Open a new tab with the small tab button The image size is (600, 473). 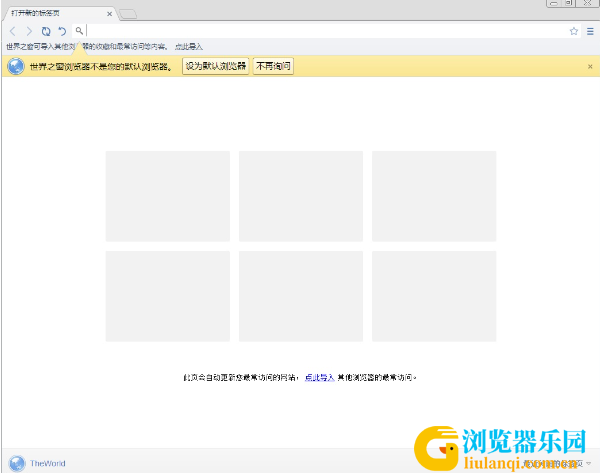128,14
